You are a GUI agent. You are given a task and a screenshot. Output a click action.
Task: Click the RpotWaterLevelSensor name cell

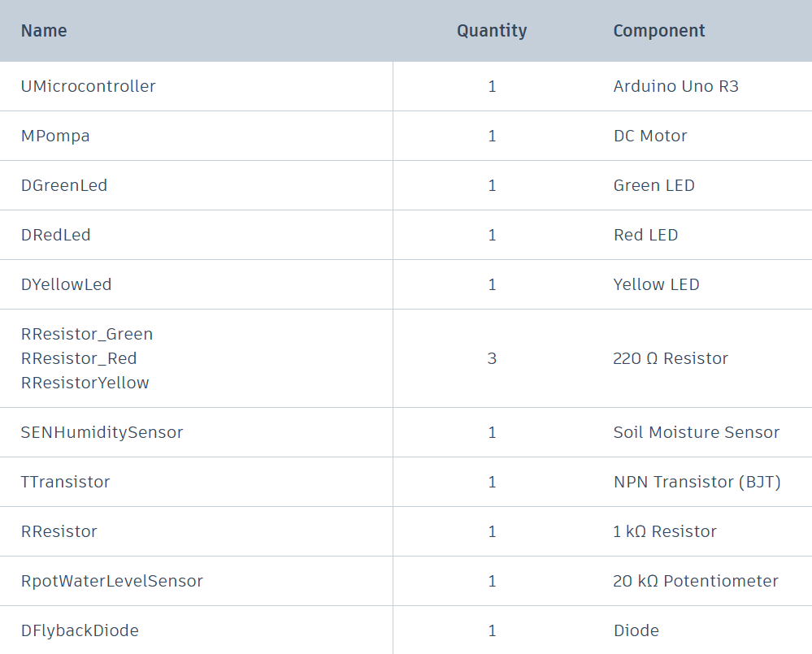(112, 581)
